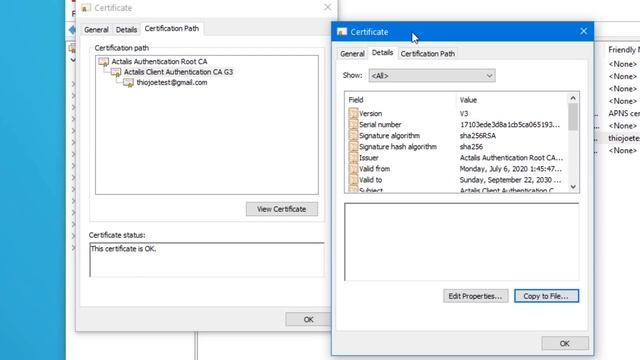Click the Edit Properties... button
Viewport: 640px width, 360px height.
476,296
